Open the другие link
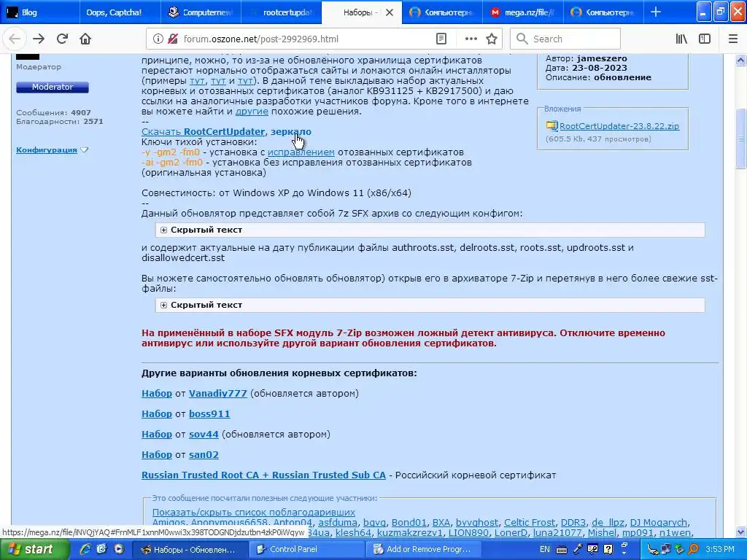The width and height of the screenshot is (747, 560). tap(252, 112)
